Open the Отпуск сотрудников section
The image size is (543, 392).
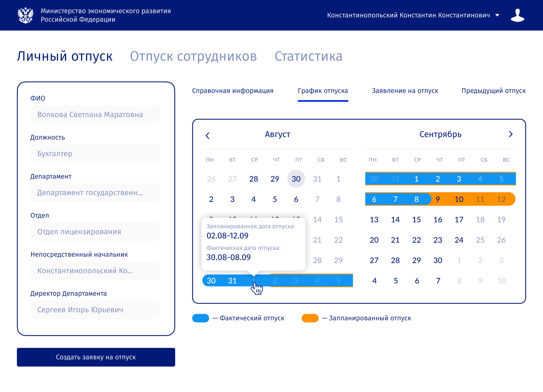193,56
